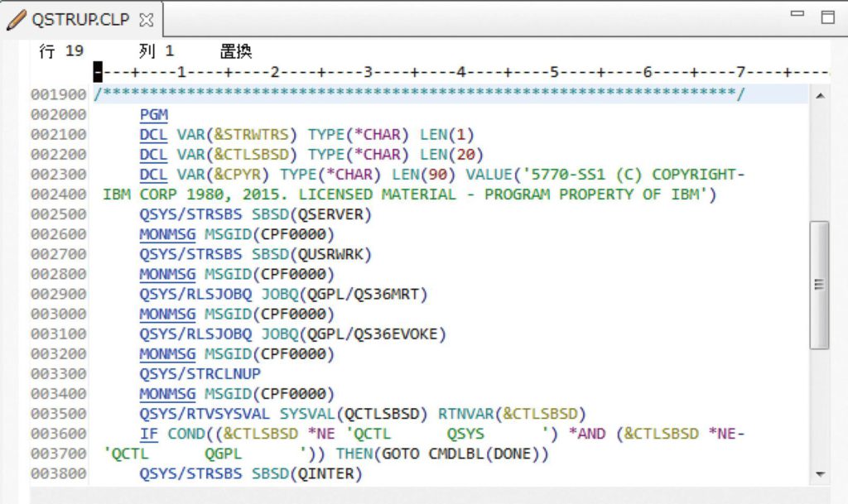
Task: Place cursor on QSYS/STRCLNUP command
Action: (200, 374)
